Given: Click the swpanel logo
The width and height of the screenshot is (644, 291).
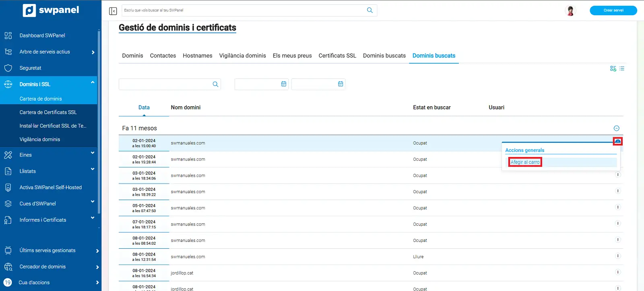Looking at the screenshot, I should point(51,10).
